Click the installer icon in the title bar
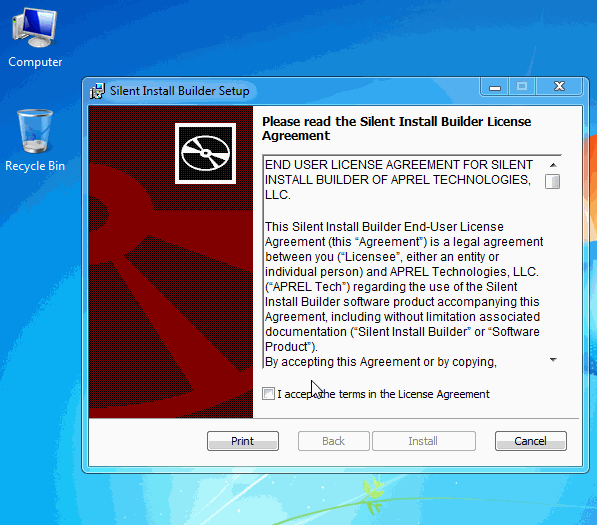The height and width of the screenshot is (525, 597). 97,91
